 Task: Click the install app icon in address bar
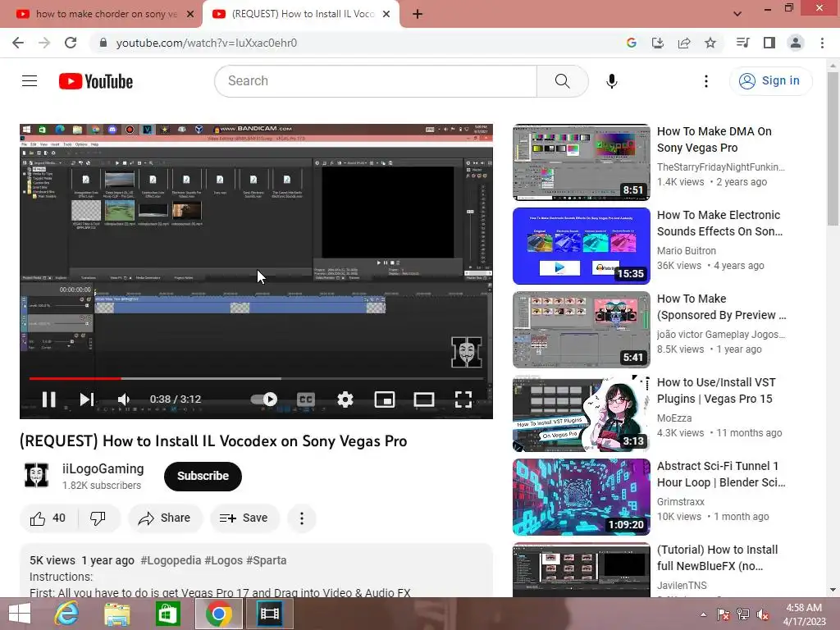[x=658, y=43]
